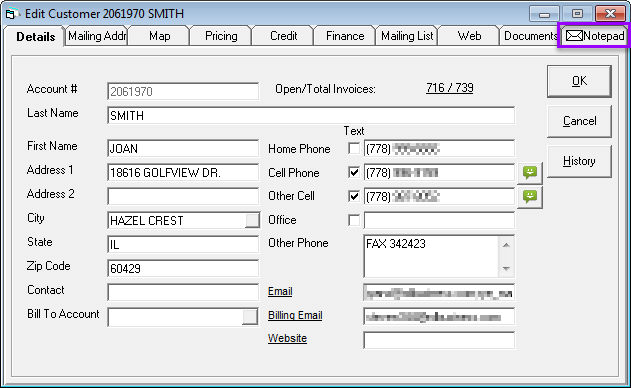This screenshot has width=631, height=388.
Task: Open the Finance tab
Action: click(345, 36)
